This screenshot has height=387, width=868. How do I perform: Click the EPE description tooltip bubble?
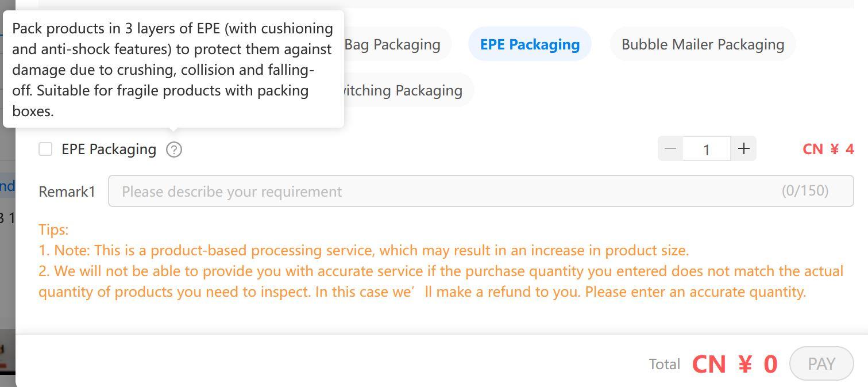pos(173,69)
